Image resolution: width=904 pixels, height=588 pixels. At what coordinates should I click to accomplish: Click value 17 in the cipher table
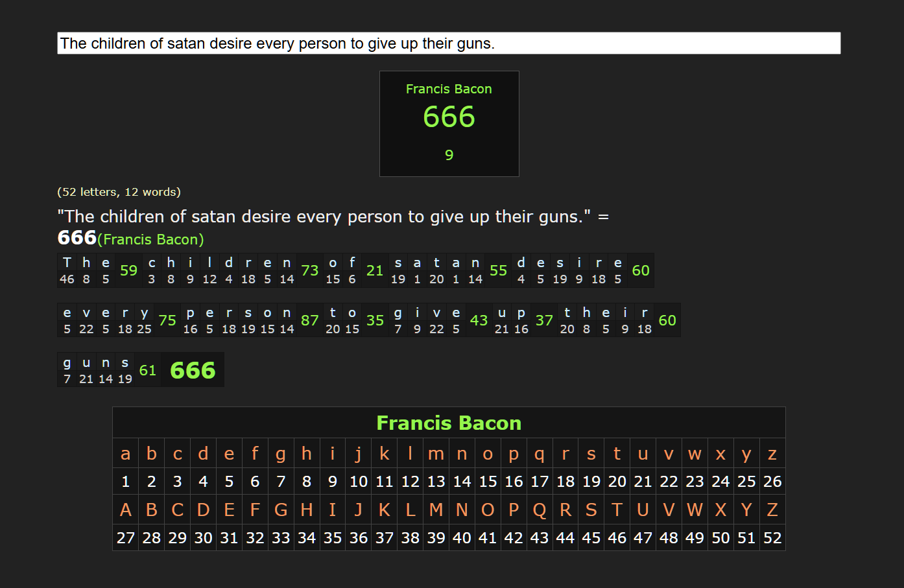click(x=540, y=482)
